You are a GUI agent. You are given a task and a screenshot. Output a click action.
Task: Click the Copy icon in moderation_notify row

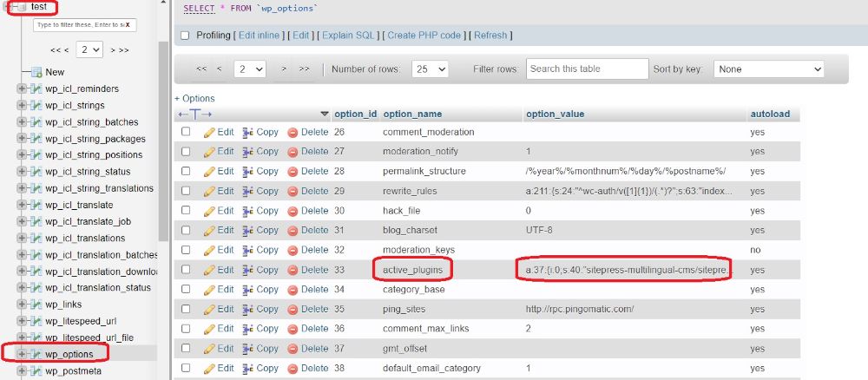click(x=248, y=152)
